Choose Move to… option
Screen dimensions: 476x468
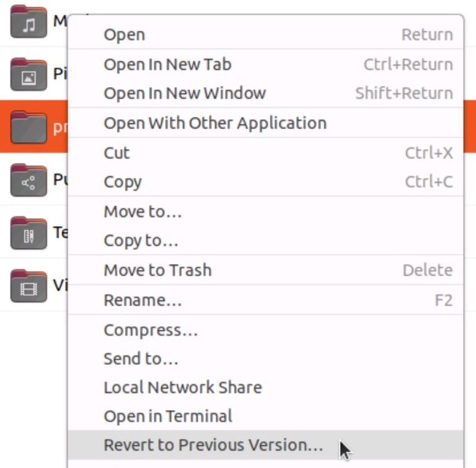tap(142, 211)
